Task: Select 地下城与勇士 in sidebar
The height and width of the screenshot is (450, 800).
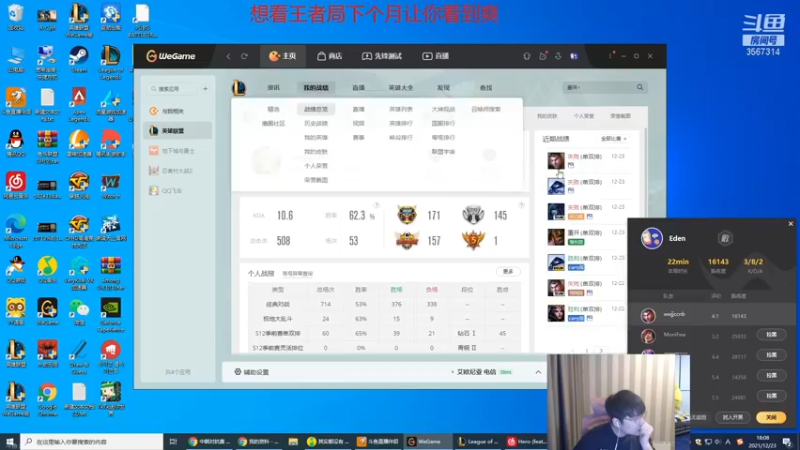Action: click(x=177, y=151)
